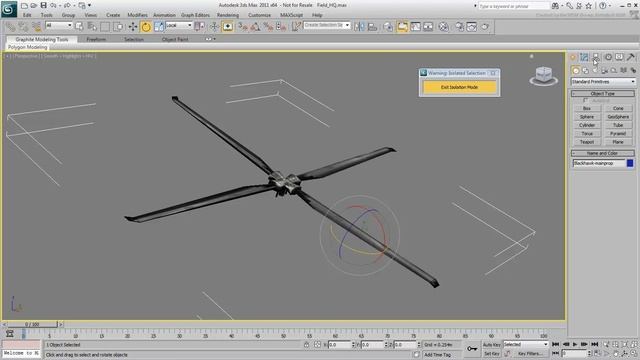640x360 pixels.
Task: Click the Open File icon in the quick access toolbar
Action: [33, 6]
